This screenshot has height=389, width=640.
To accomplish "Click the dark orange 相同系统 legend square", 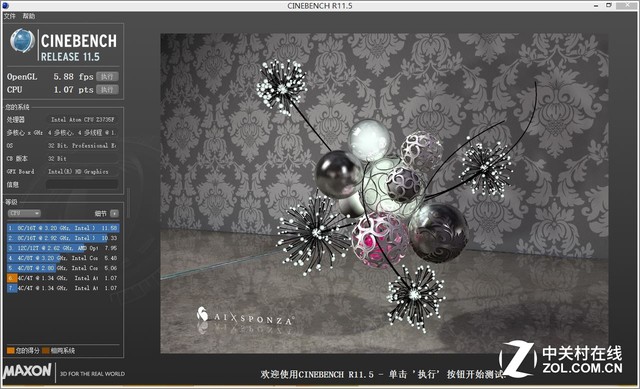I will tap(46, 350).
